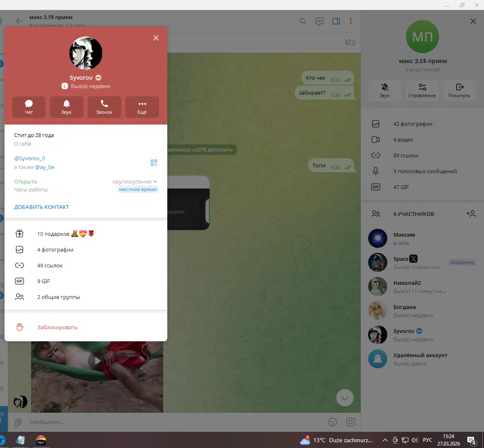Open the three-dot chat menu in header

click(351, 21)
